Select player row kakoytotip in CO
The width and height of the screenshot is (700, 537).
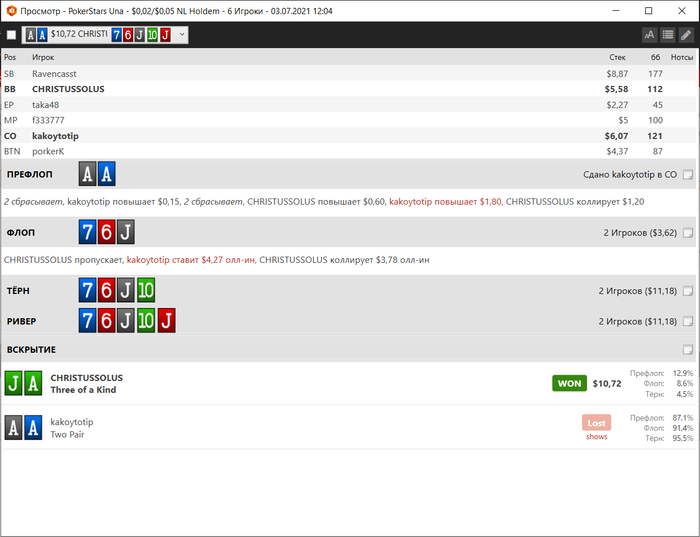350,136
